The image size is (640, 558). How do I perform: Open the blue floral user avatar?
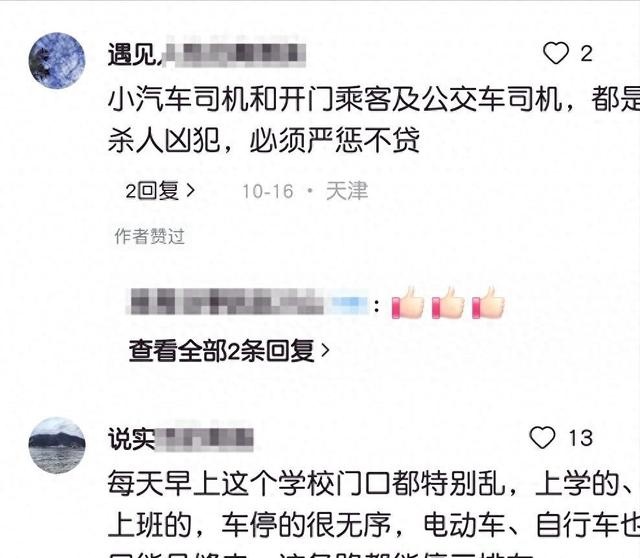57,60
